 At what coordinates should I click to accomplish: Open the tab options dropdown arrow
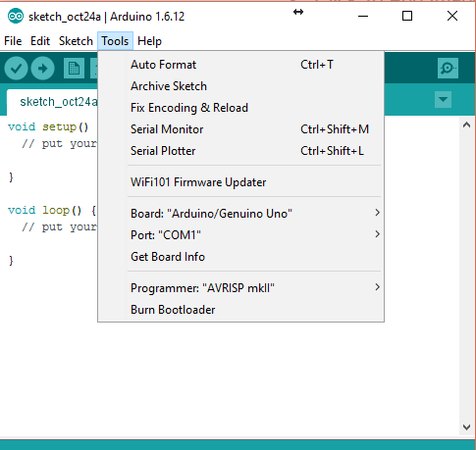443,99
